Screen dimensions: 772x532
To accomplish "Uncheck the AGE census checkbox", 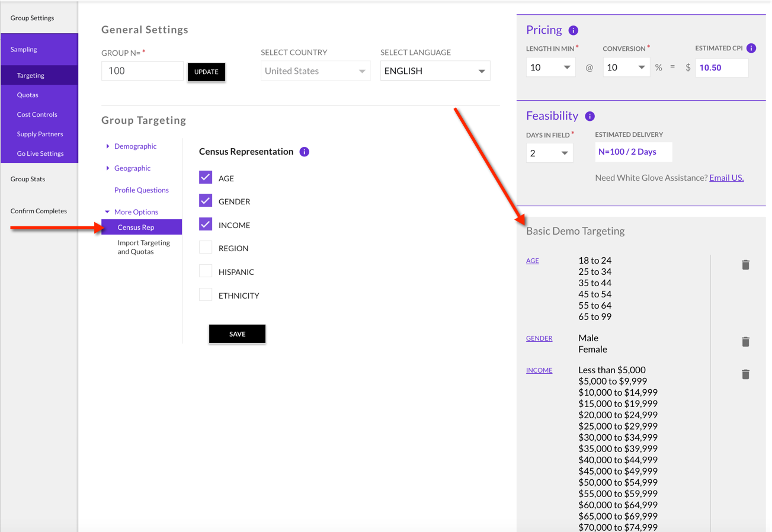I will (x=206, y=178).
